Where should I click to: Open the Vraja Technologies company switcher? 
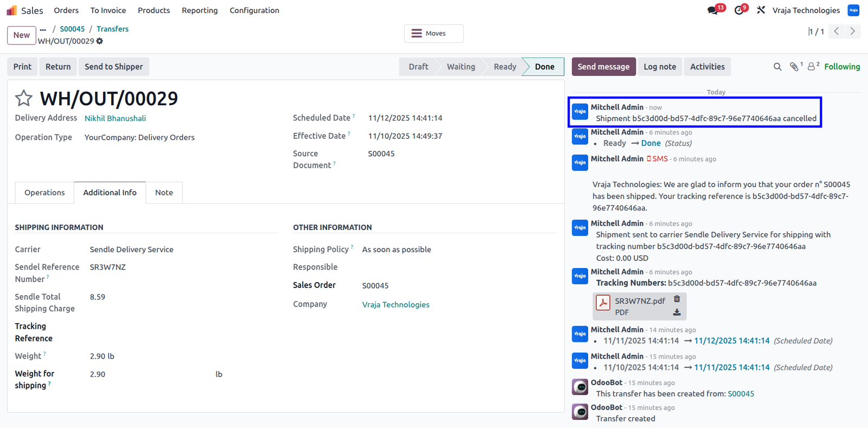click(x=806, y=10)
